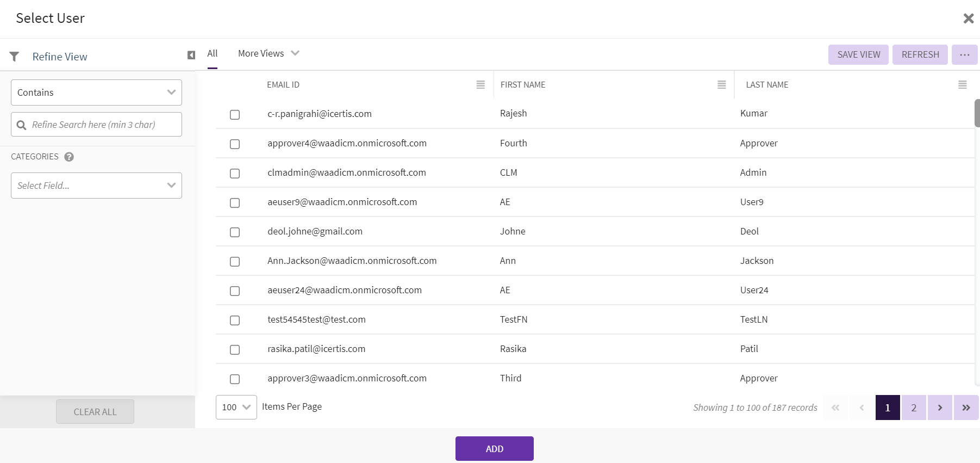The height and width of the screenshot is (463, 980).
Task: Click the SAVE VIEW button
Action: (x=858, y=55)
